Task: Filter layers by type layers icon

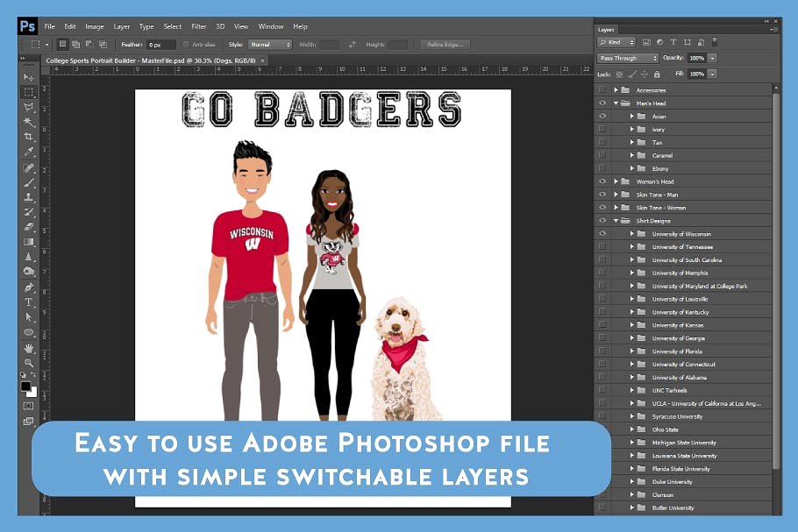Action: click(674, 41)
